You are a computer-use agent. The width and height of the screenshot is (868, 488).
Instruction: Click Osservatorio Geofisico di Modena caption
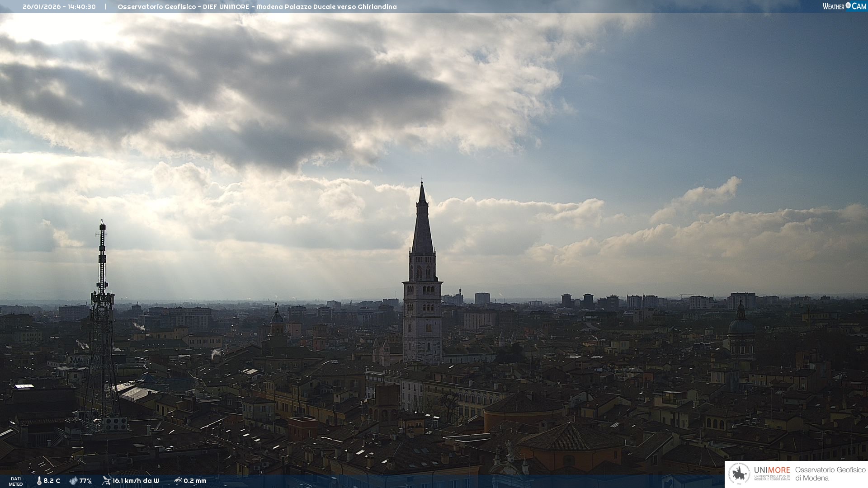coord(830,474)
